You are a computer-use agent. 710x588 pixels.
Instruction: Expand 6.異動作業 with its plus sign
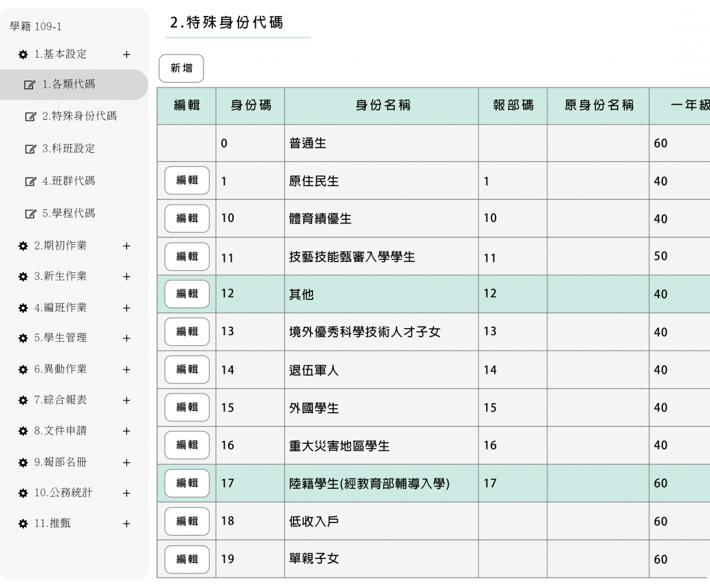tap(127, 369)
